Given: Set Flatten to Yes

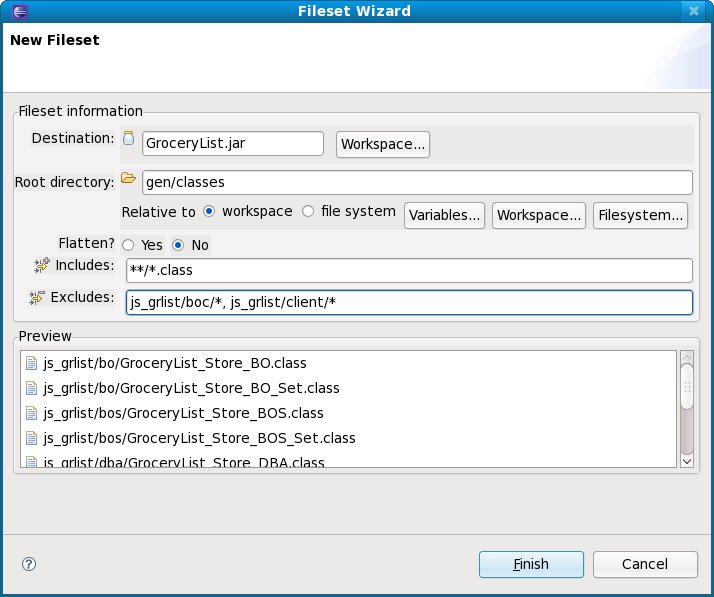Looking at the screenshot, I should [128, 245].
